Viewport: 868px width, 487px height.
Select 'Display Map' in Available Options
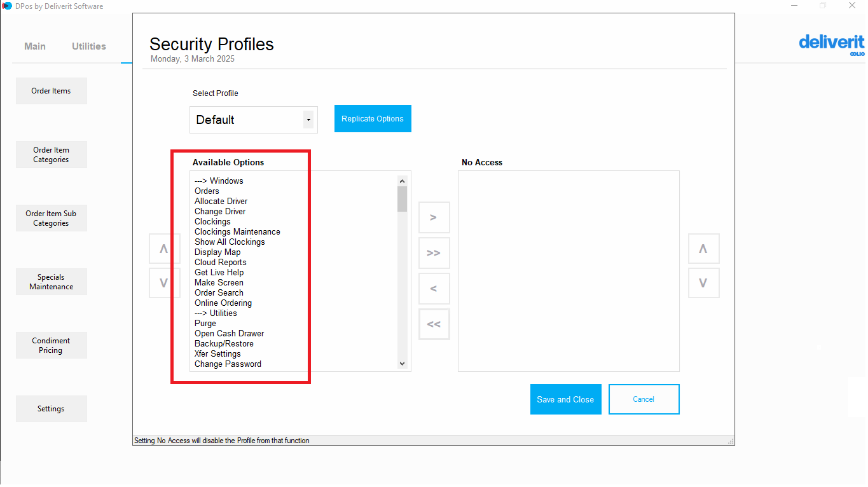(217, 252)
